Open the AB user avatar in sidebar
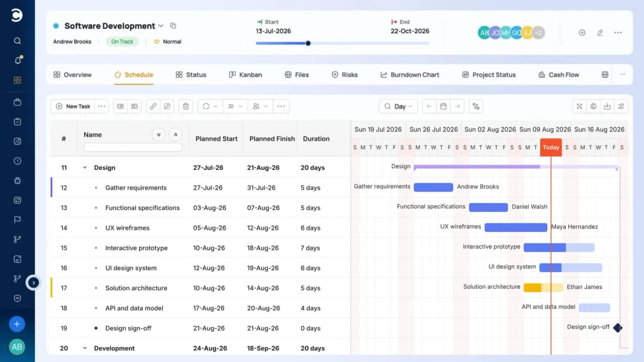Image resolution: width=644 pixels, height=362 pixels. pos(17,347)
